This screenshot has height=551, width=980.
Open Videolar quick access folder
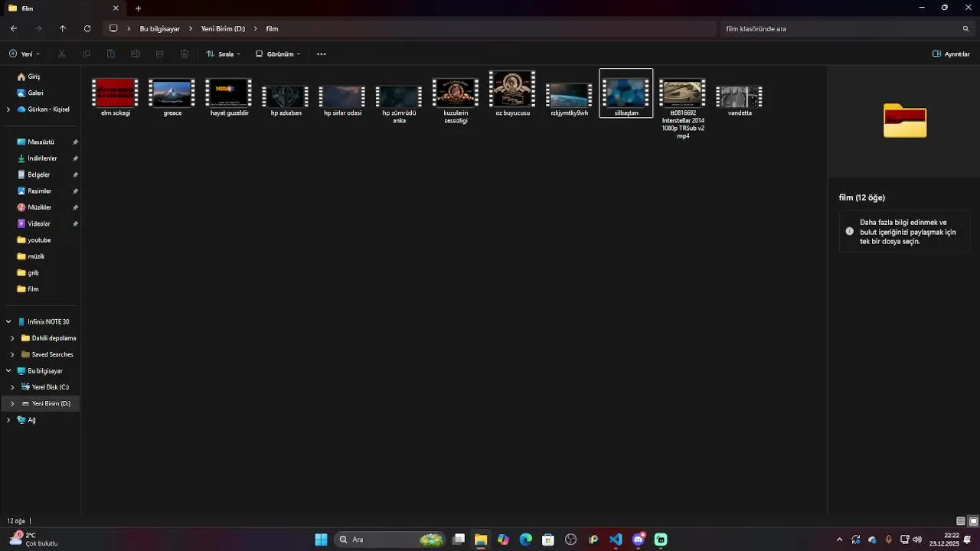point(39,223)
